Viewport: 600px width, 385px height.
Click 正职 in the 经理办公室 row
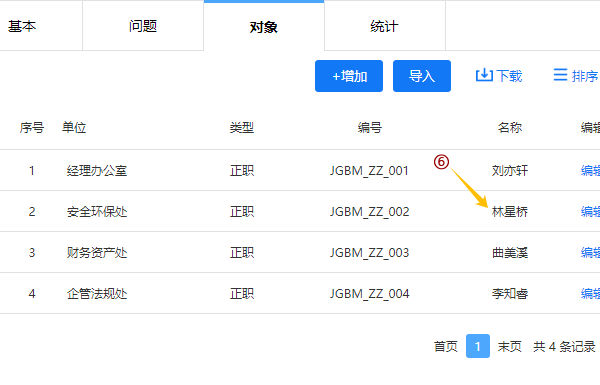coord(242,170)
